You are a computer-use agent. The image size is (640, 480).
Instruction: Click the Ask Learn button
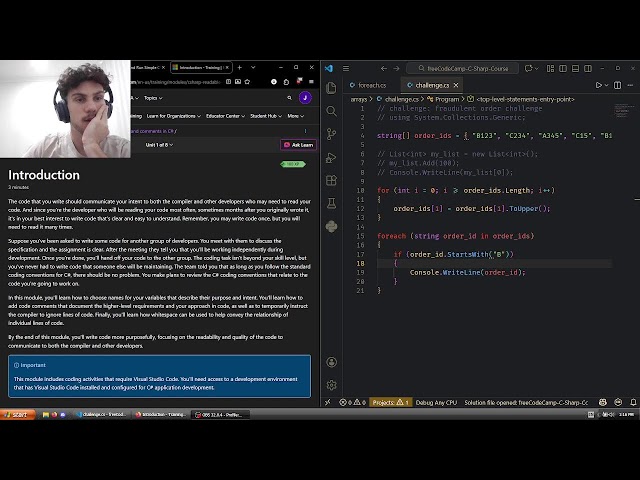298,145
